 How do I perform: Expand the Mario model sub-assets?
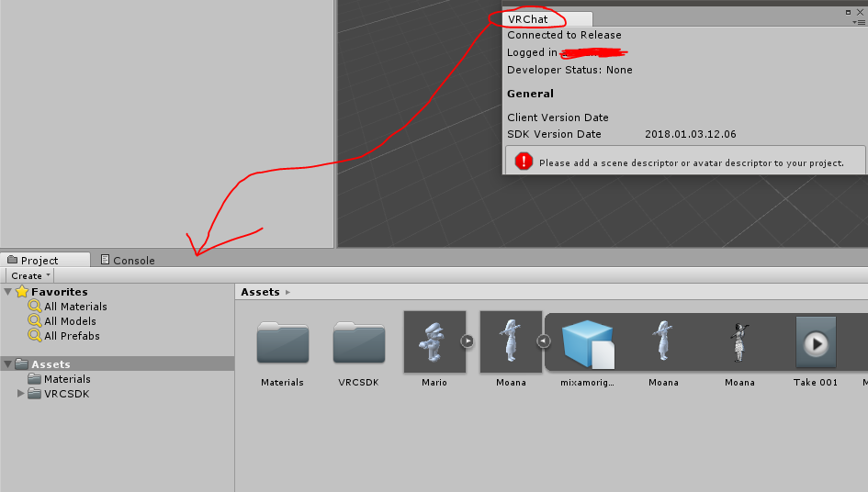coord(468,341)
